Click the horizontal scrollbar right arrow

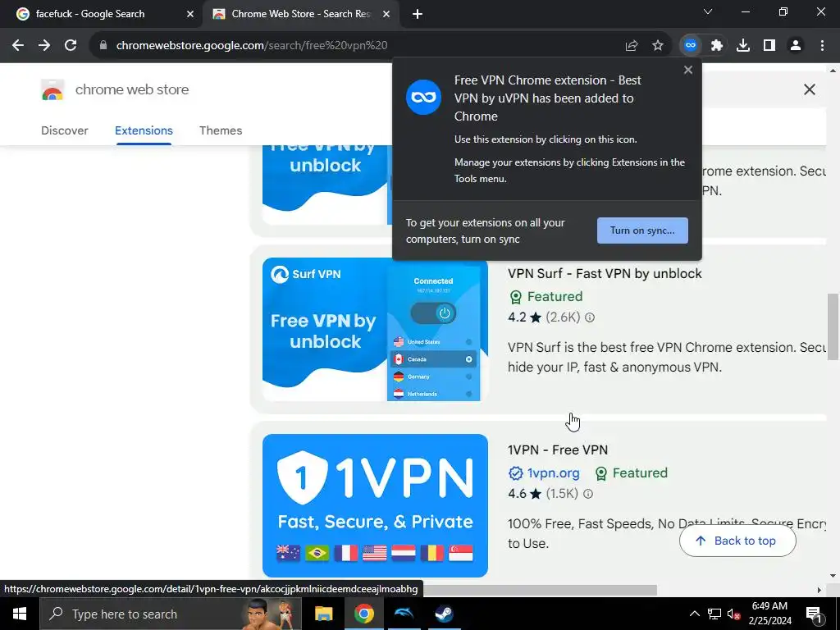tap(819, 590)
